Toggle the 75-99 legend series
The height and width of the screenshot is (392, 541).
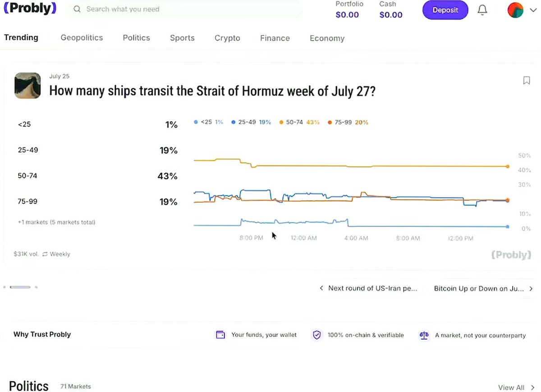[348, 122]
